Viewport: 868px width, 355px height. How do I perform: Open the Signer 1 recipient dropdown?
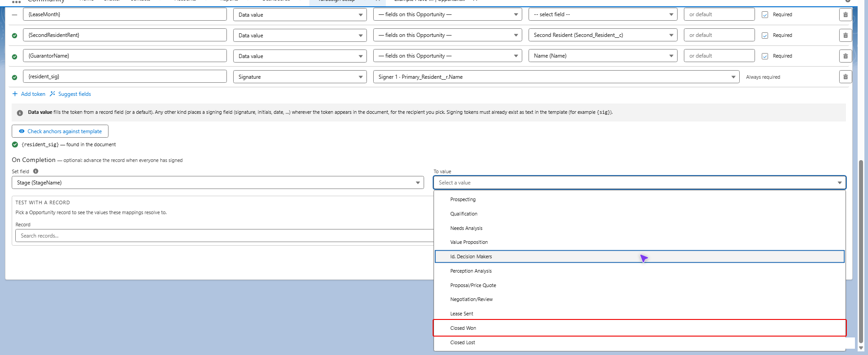[556, 76]
